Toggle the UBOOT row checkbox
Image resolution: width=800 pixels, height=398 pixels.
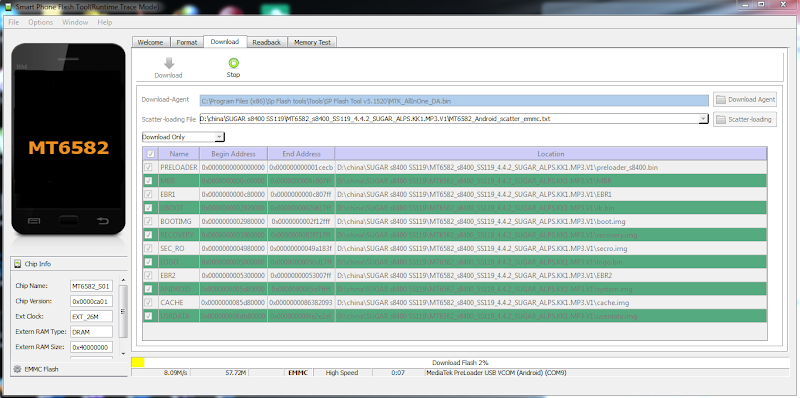click(148, 208)
